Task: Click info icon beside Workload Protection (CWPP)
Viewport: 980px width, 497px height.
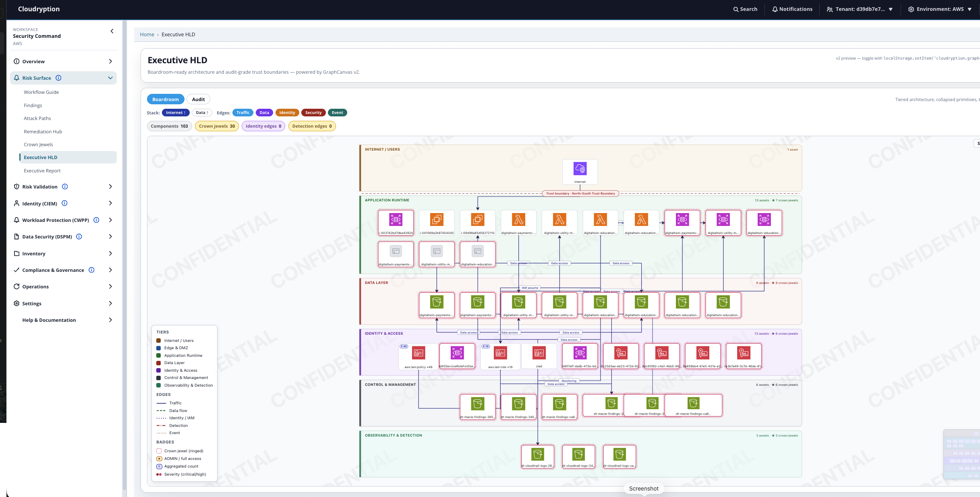Action: 96,220
